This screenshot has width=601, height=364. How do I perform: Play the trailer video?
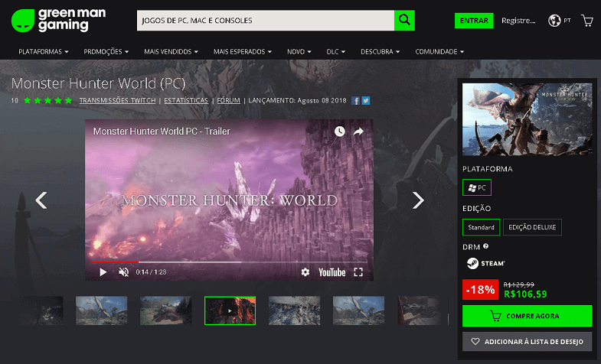click(x=103, y=272)
